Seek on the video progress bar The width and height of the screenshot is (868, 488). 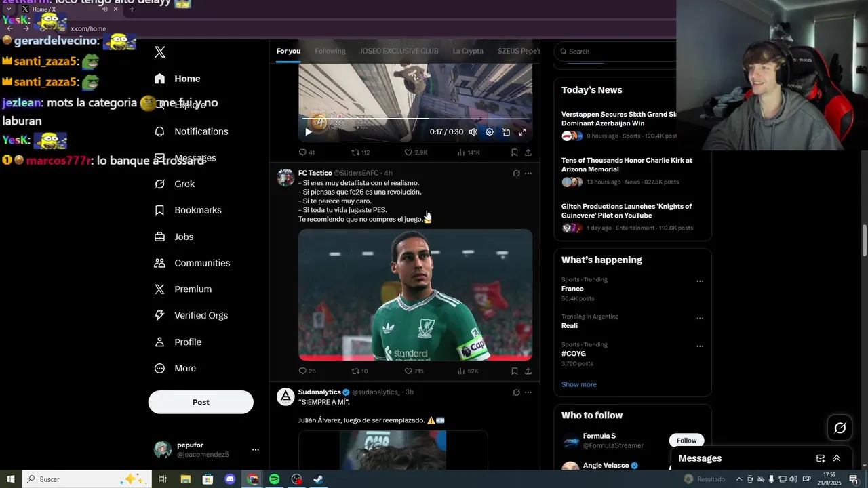coord(415,119)
